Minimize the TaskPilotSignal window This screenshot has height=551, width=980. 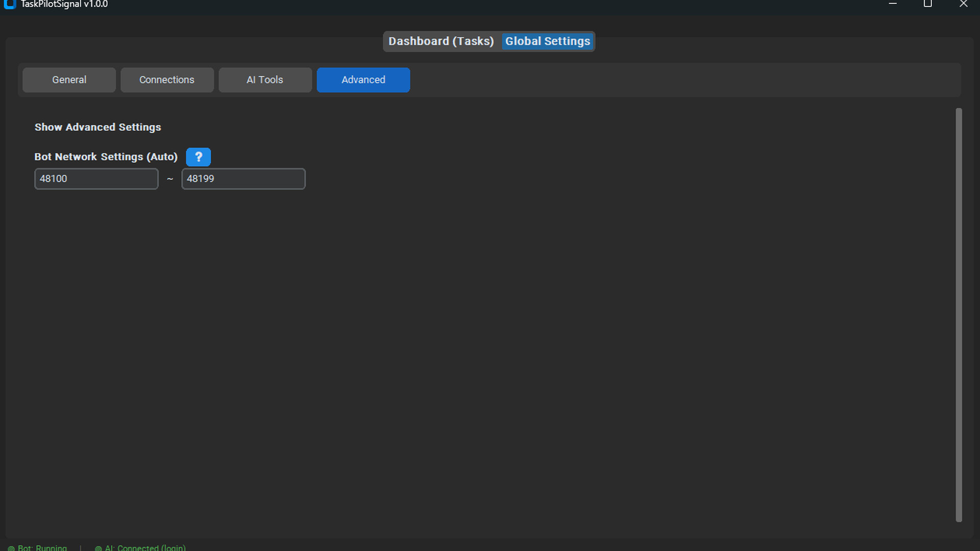pyautogui.click(x=892, y=4)
